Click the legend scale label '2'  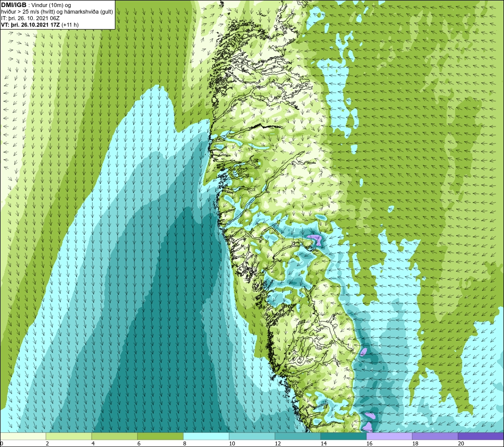coord(47,443)
